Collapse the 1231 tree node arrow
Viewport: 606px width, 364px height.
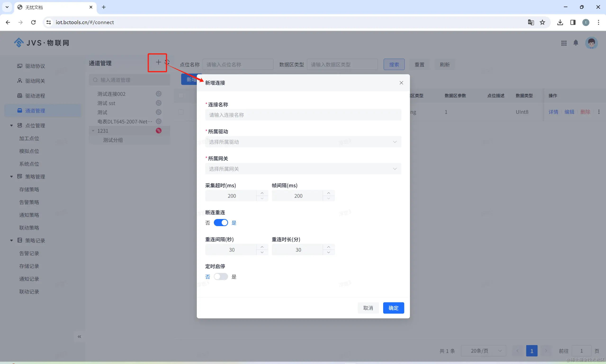pyautogui.click(x=93, y=131)
